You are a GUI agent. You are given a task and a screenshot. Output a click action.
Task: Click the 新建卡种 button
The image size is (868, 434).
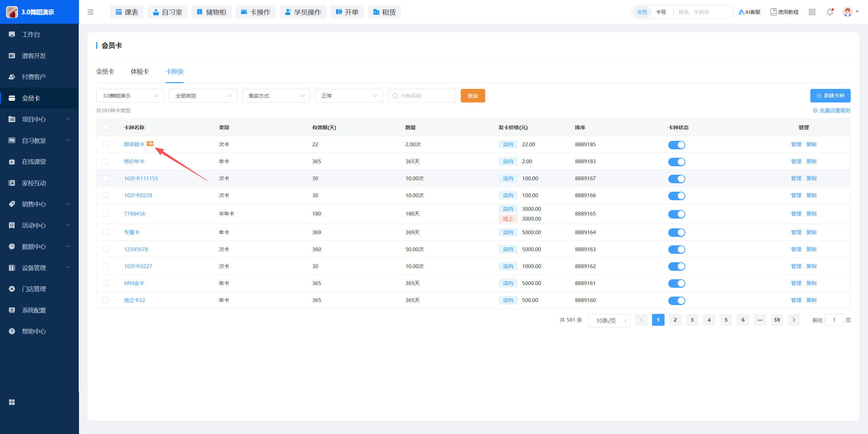pyautogui.click(x=830, y=96)
